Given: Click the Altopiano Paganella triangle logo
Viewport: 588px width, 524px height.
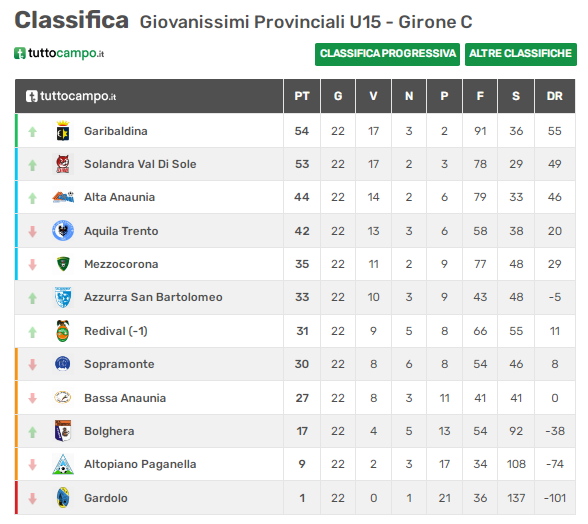Looking at the screenshot, I should 63,464.
